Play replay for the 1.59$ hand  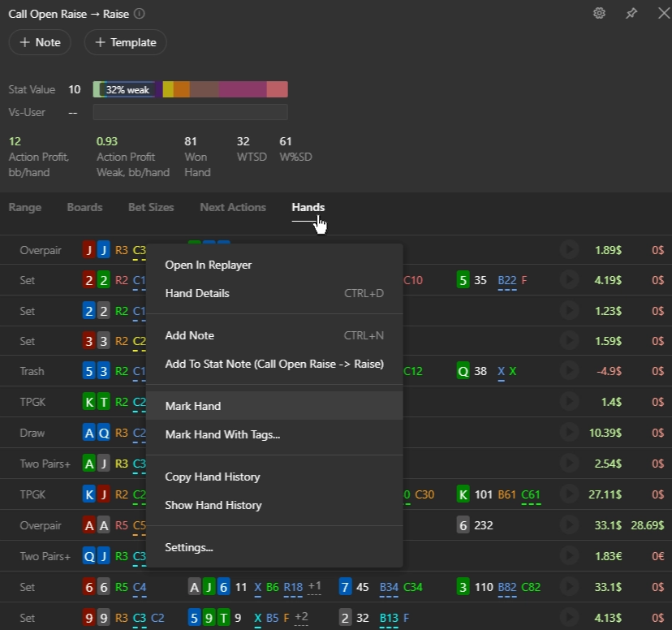point(569,341)
